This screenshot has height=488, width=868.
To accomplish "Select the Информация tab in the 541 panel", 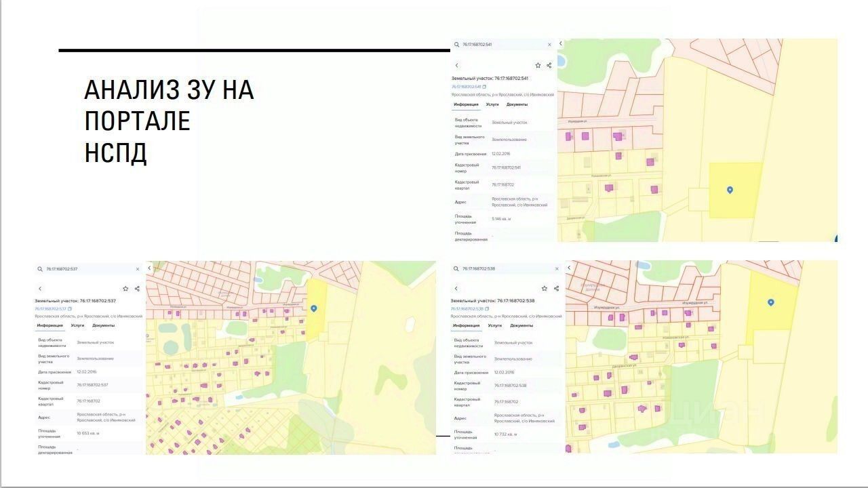I will click(x=467, y=104).
